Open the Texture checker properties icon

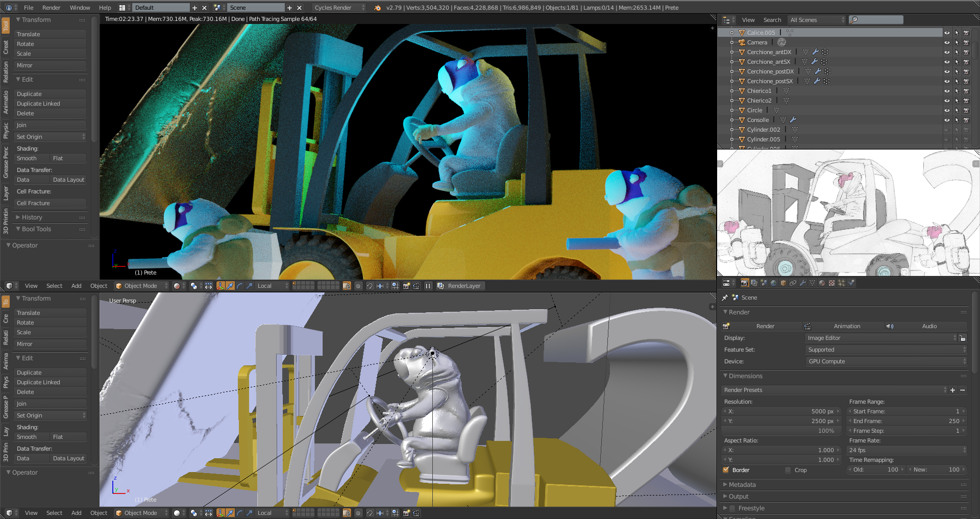[x=832, y=283]
